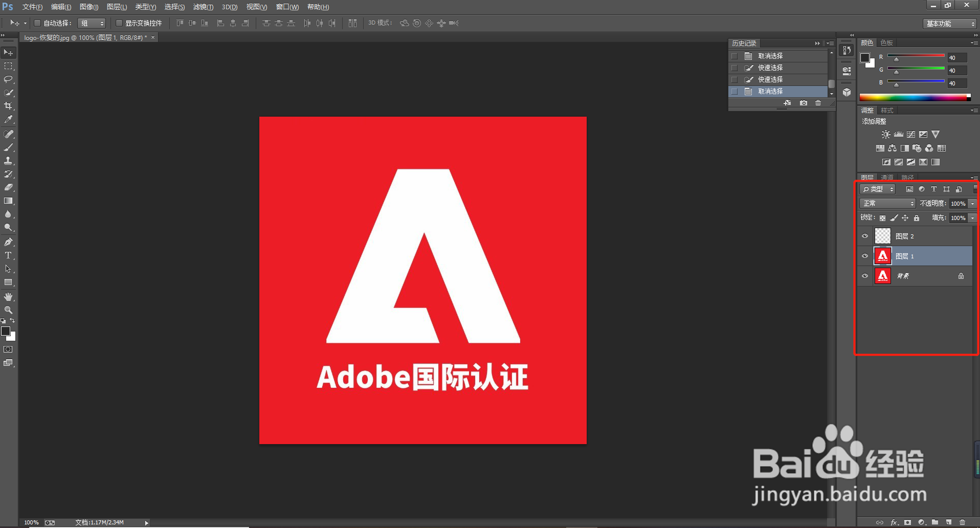The width and height of the screenshot is (980, 528).
Task: Create a new layer group
Action: 935,522
